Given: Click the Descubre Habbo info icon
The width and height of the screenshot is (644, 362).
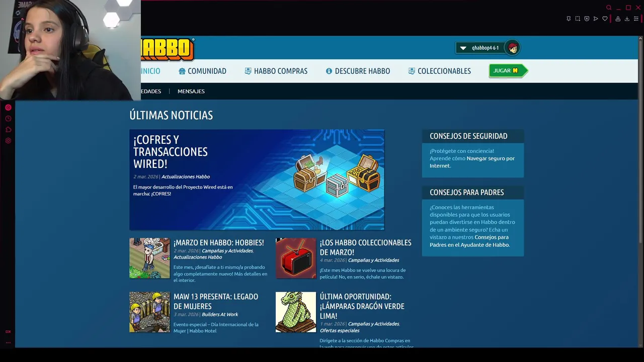Looking at the screenshot, I should point(329,71).
